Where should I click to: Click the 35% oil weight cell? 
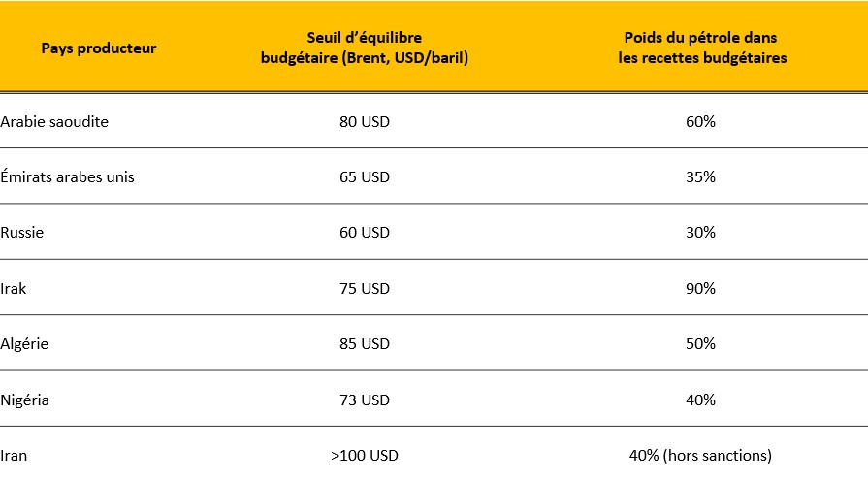700,177
